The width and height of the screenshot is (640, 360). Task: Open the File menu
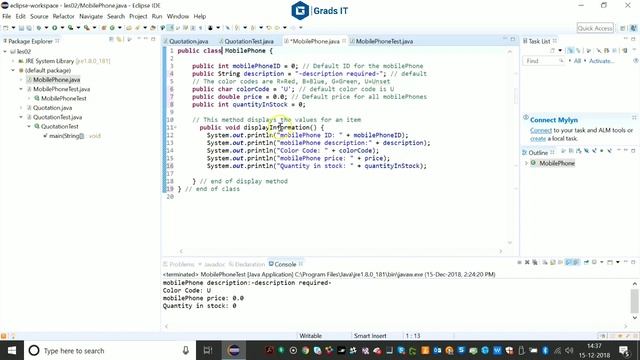pos(7,16)
